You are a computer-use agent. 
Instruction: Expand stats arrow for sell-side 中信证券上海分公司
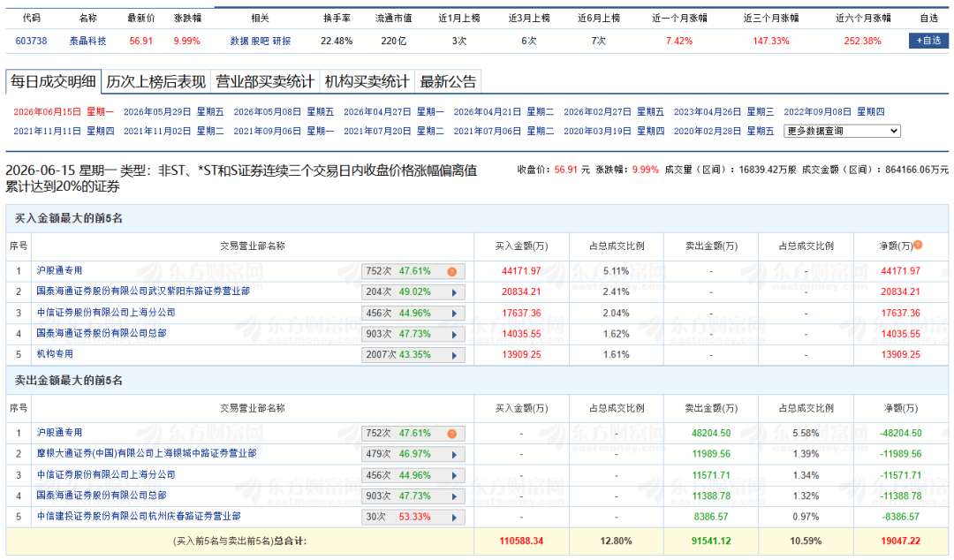454,476
